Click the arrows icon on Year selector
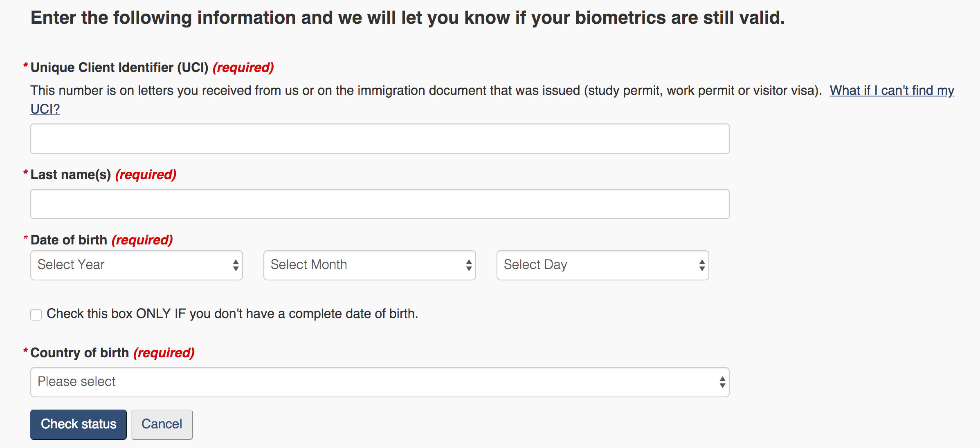 point(236,265)
